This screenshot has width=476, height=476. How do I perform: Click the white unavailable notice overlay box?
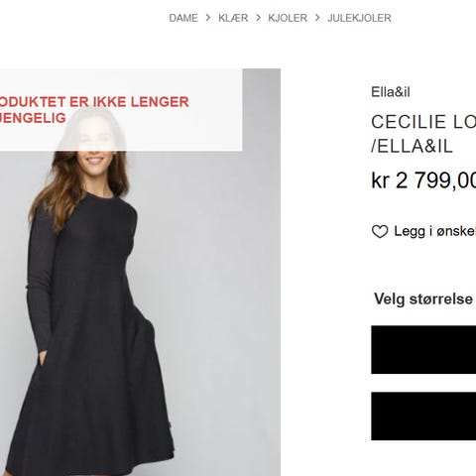point(121,110)
